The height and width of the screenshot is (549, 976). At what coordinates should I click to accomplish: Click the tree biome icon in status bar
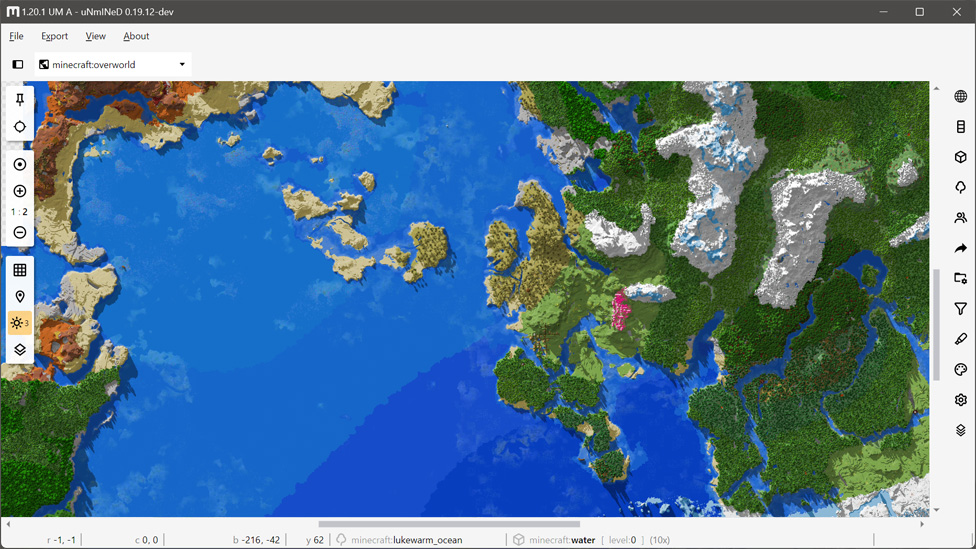[x=341, y=540]
